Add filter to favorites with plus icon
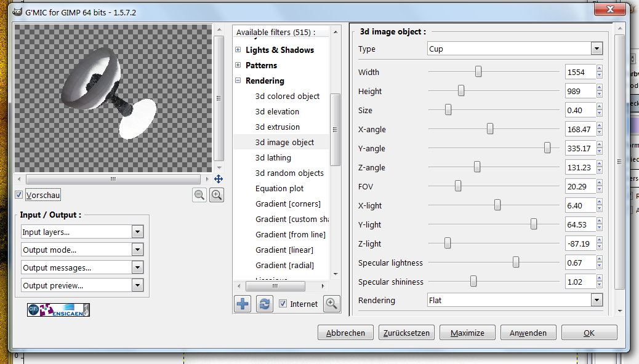Screen dimensions: 639x364 [x=243, y=304]
